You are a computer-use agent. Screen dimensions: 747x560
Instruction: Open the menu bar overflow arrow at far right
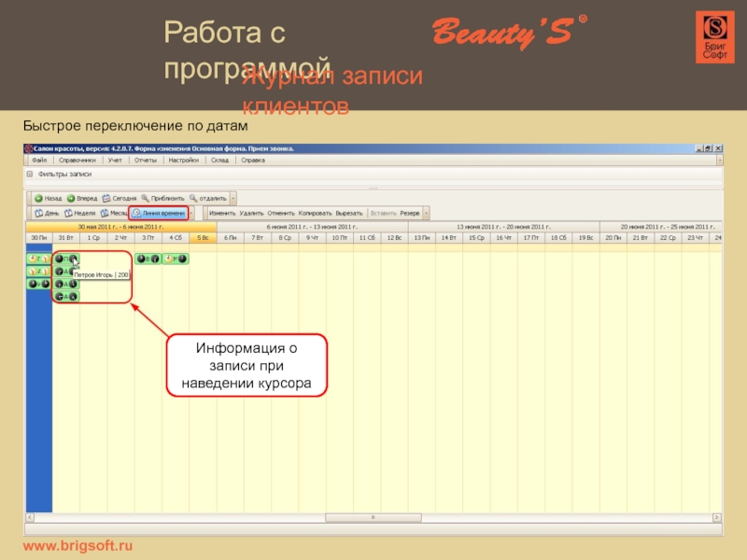click(719, 161)
